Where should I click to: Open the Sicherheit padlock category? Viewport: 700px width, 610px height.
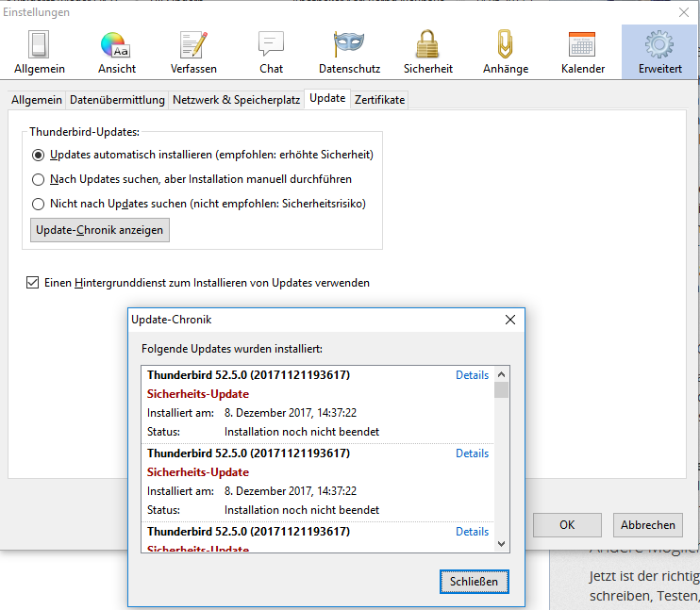[x=427, y=53]
